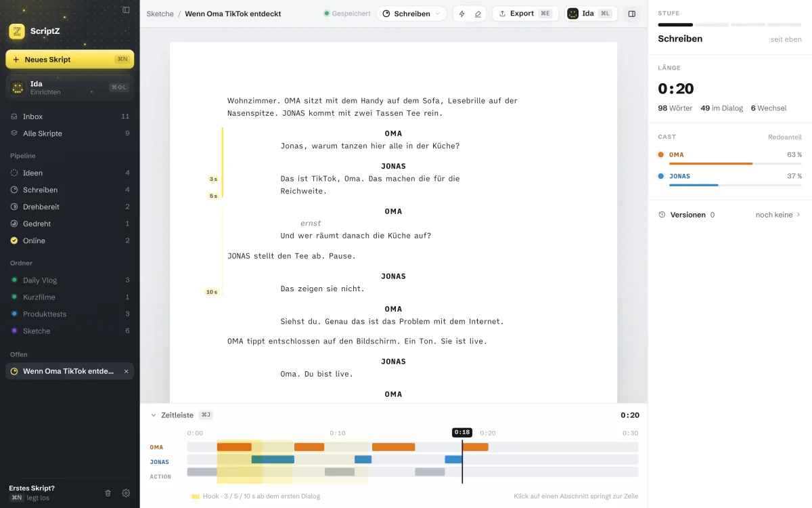The image size is (812, 508).
Task: Click the last OMA block in the timeline
Action: pyautogui.click(x=475, y=447)
